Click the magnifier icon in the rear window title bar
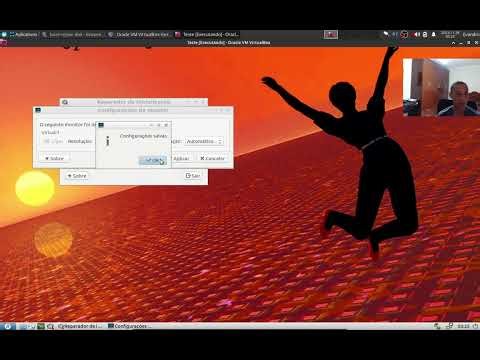This screenshot has width=480, height=360. (65, 102)
